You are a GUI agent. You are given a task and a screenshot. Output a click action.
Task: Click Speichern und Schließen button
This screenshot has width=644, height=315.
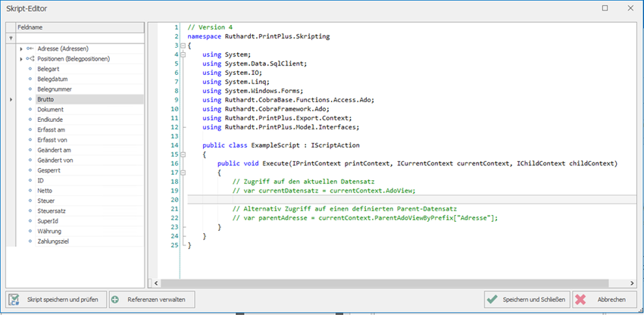pos(527,300)
